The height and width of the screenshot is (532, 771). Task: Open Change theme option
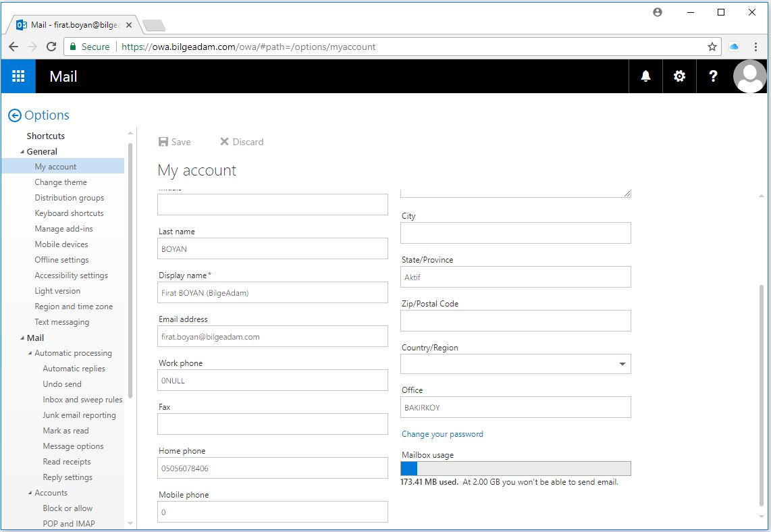(61, 182)
